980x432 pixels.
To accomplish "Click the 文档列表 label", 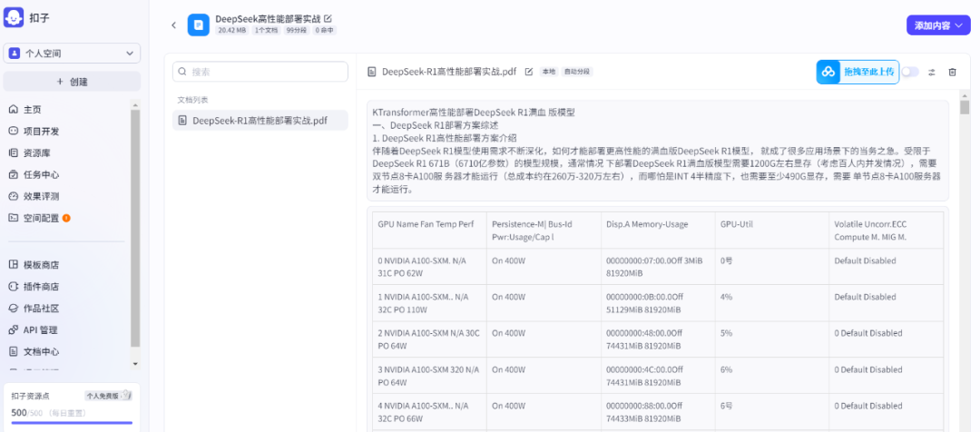I will [x=192, y=100].
